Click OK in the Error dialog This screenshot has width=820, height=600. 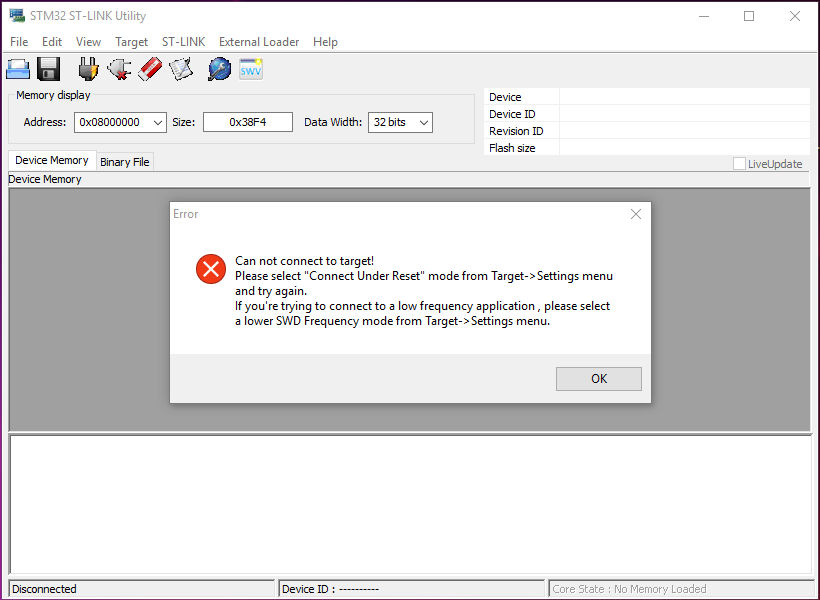(599, 379)
